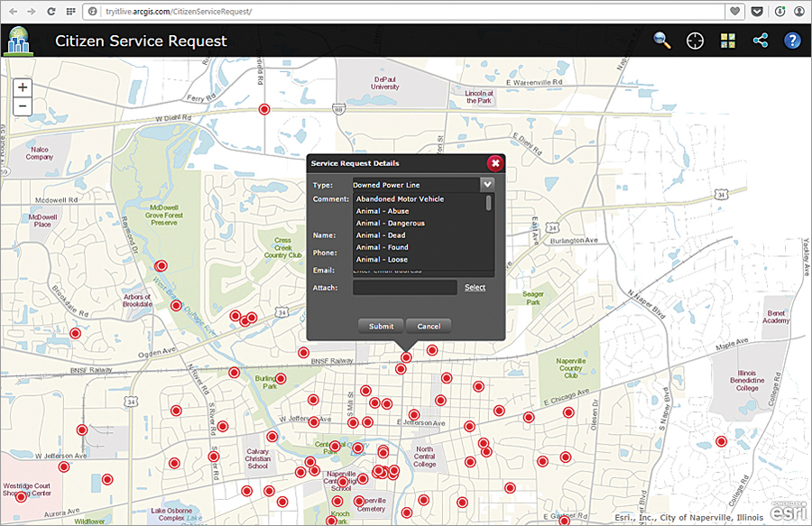Zoom in with the plus button

23,88
